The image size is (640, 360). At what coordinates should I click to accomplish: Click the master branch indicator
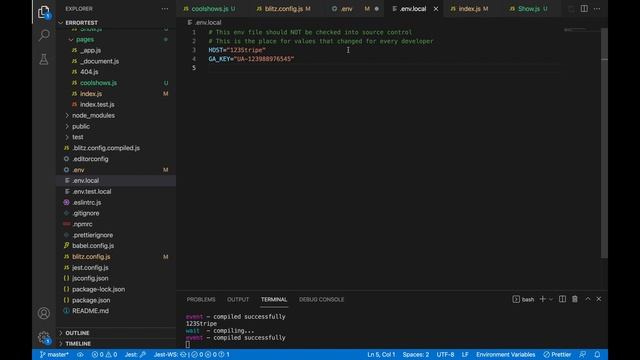tap(54, 354)
